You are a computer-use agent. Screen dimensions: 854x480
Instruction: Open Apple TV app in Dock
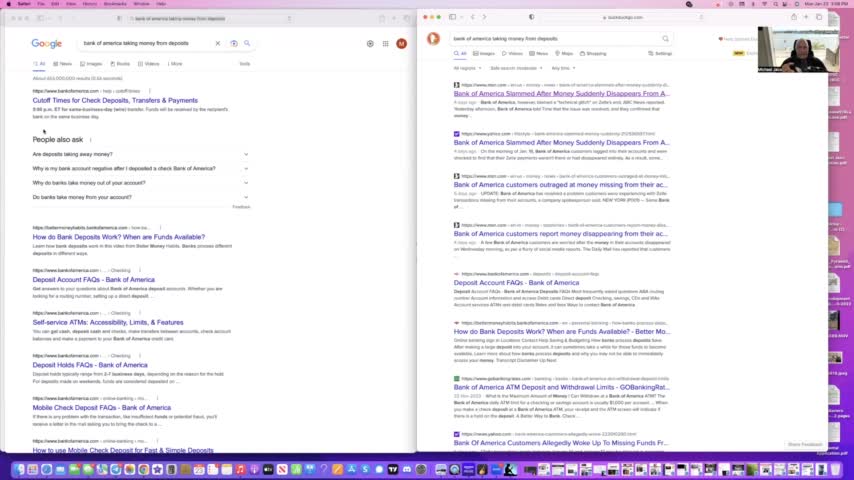click(x=268, y=469)
